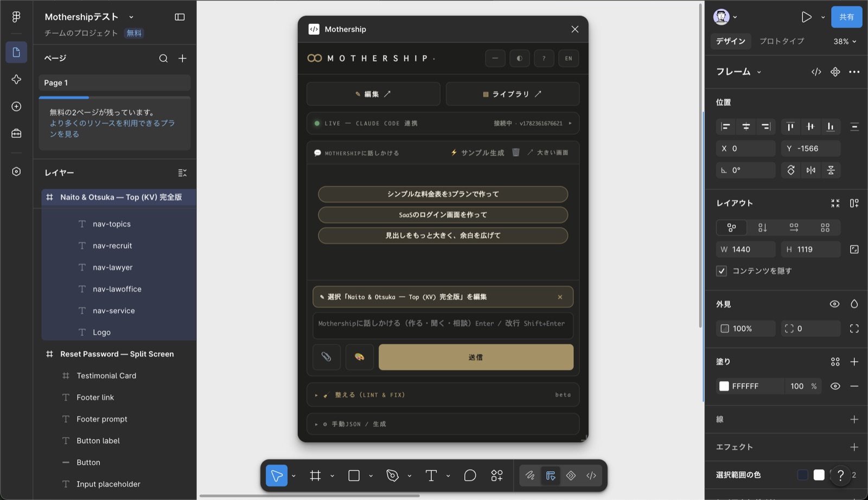Click the Mothership message input field

coord(443,325)
